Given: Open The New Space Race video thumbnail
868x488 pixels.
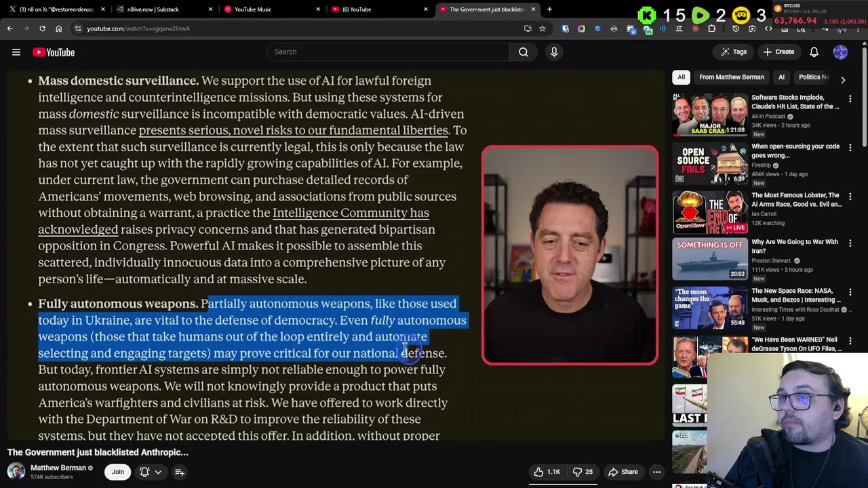Looking at the screenshot, I should point(709,308).
